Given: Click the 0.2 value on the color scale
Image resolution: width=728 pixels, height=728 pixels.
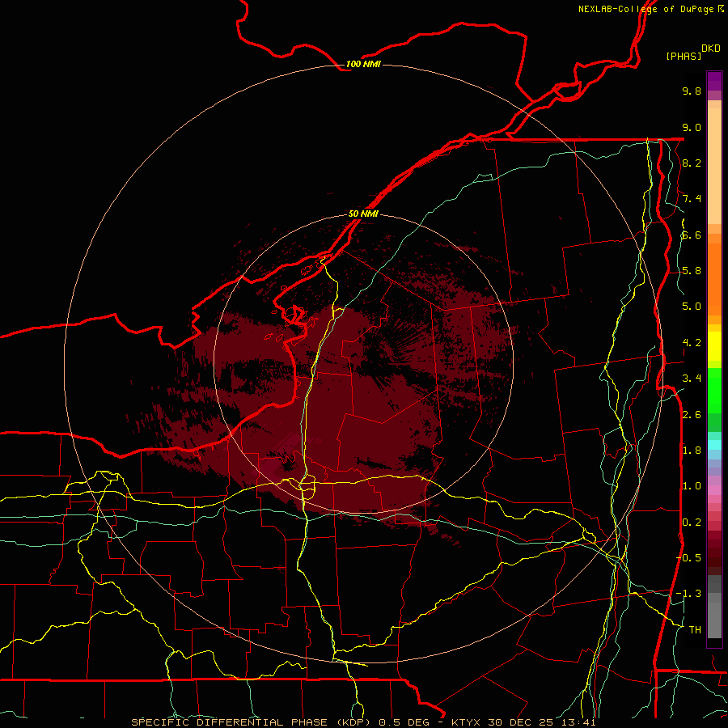Looking at the screenshot, I should tap(692, 523).
